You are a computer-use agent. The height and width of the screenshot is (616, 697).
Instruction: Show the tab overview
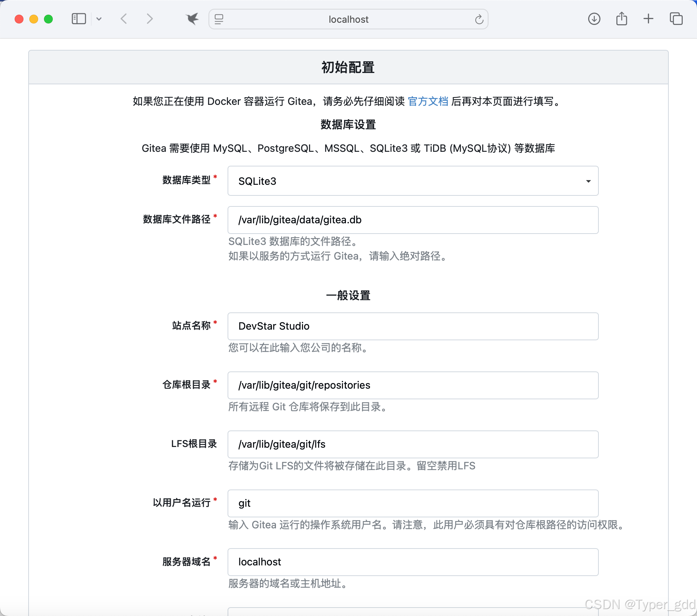point(675,19)
